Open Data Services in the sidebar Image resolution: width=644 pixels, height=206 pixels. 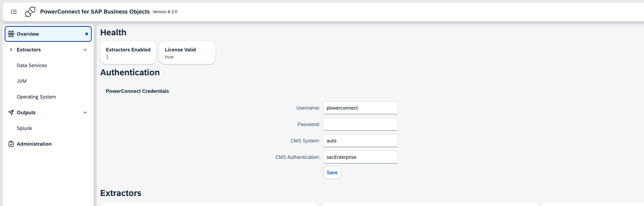click(x=32, y=65)
